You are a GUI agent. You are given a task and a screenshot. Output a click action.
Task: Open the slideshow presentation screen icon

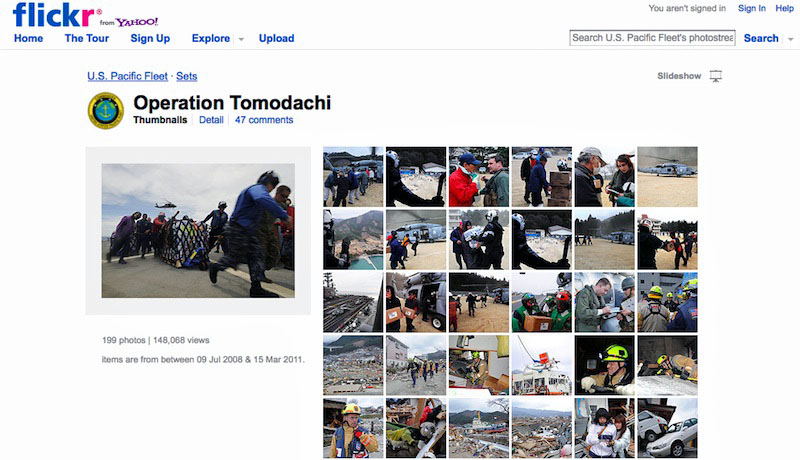tap(716, 76)
